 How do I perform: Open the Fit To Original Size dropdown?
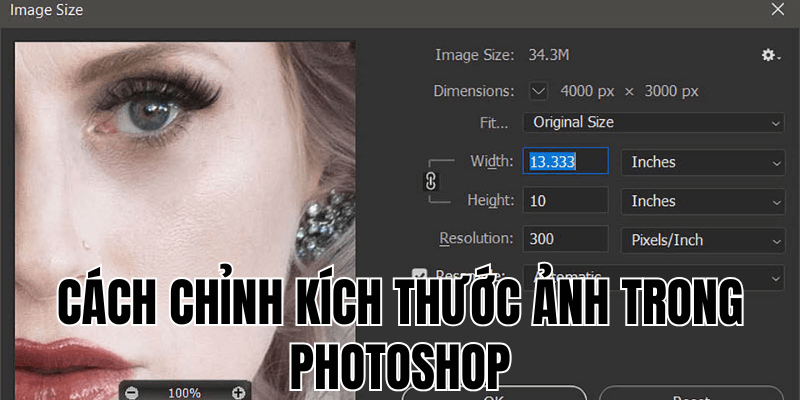(654, 122)
